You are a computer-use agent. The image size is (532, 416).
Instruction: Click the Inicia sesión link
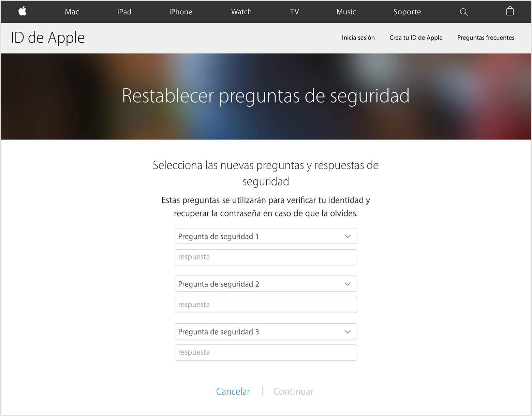[x=358, y=38]
